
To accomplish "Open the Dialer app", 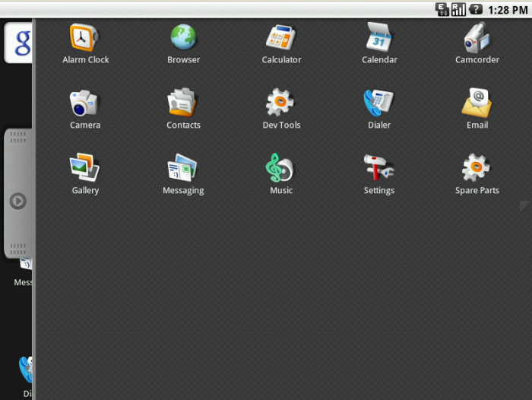I will [x=379, y=110].
